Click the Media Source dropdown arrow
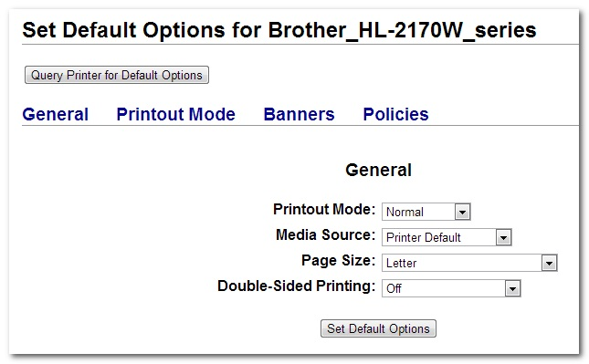This screenshot has width=589, height=364. pos(504,237)
